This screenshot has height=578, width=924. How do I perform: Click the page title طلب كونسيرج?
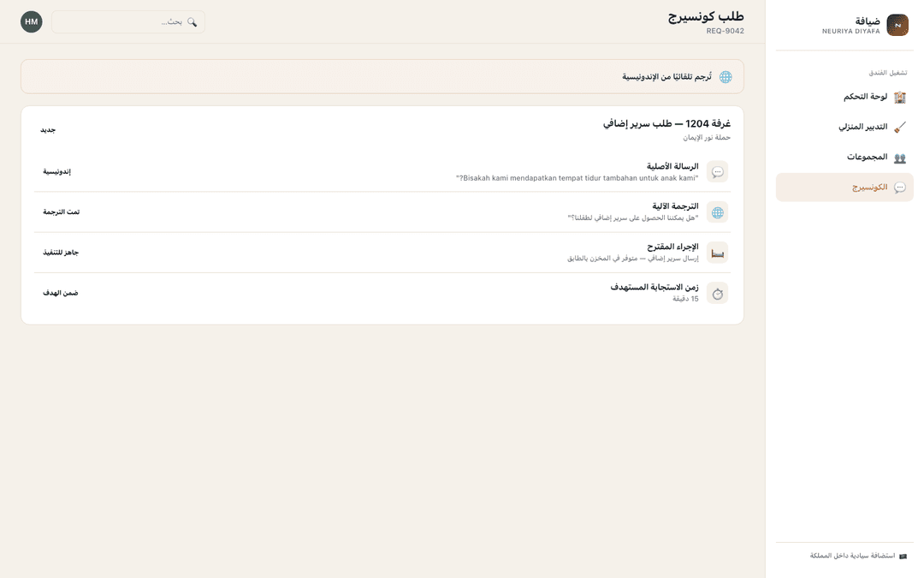[x=706, y=16]
